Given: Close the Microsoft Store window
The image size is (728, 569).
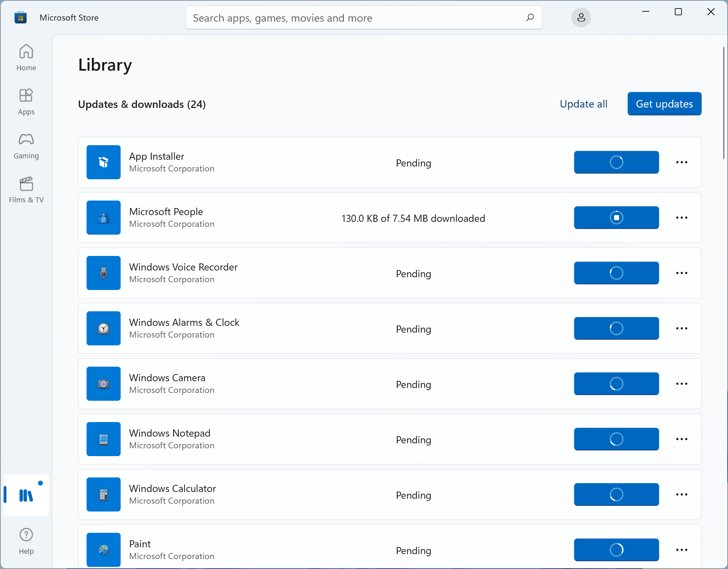Looking at the screenshot, I should point(711,12).
